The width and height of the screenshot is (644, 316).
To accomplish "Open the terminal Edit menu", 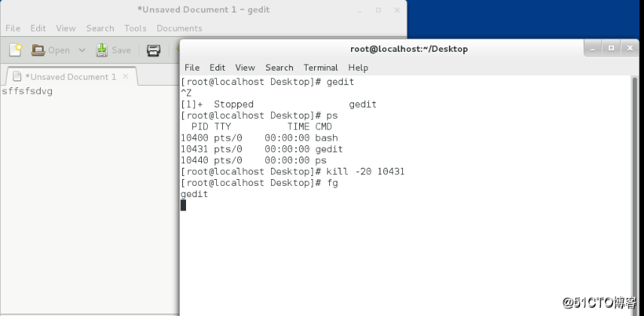I will [x=217, y=68].
